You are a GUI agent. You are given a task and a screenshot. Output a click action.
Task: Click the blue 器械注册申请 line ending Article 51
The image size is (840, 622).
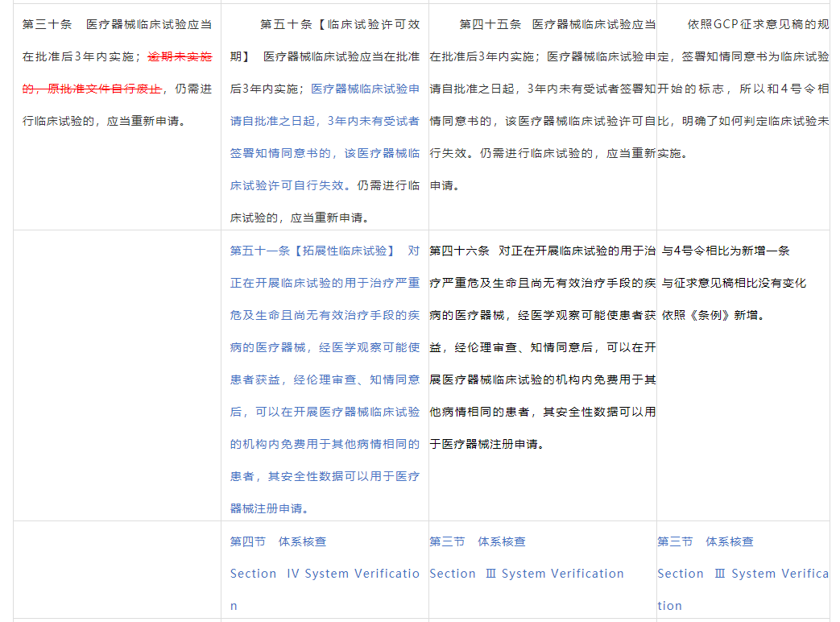[x=270, y=508]
